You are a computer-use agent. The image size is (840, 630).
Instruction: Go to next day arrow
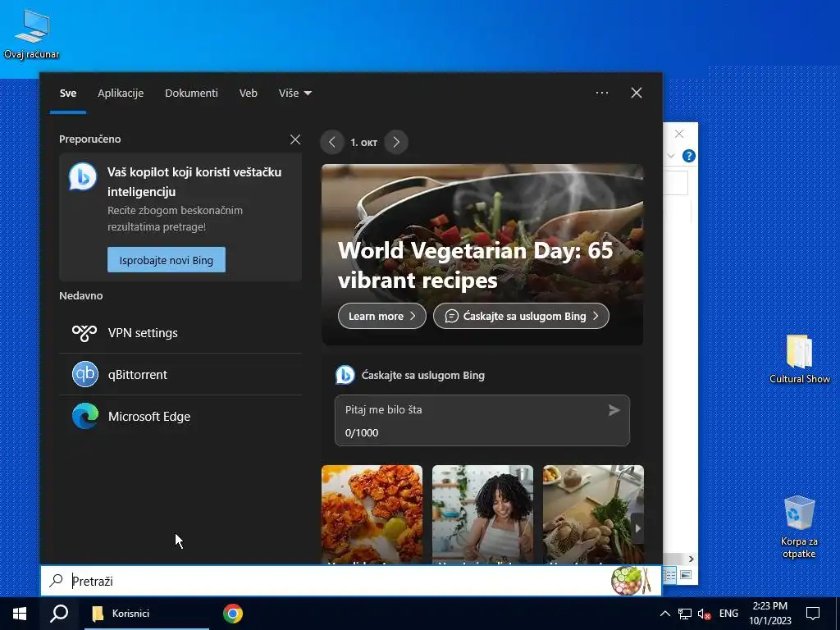pos(396,143)
